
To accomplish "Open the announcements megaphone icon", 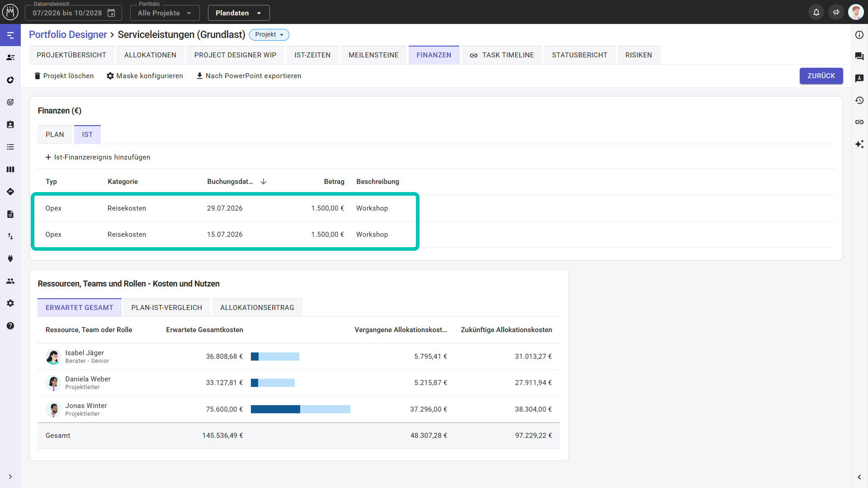I will (x=836, y=12).
